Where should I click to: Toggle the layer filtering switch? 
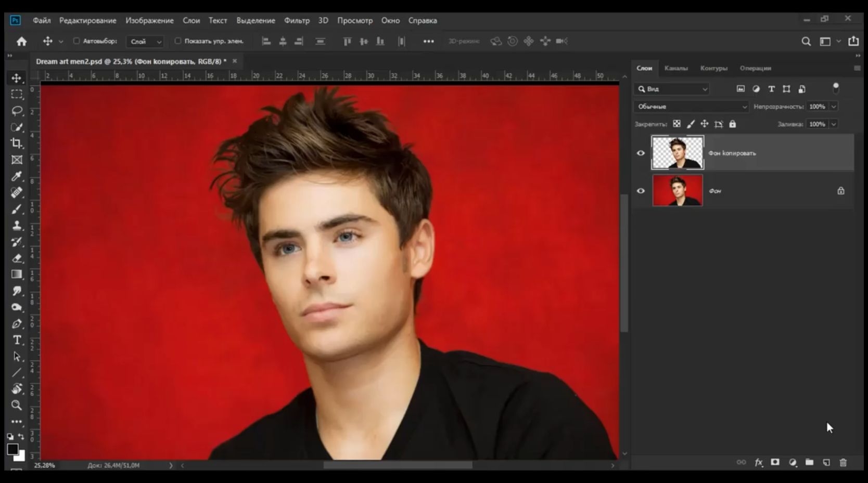pyautogui.click(x=836, y=88)
